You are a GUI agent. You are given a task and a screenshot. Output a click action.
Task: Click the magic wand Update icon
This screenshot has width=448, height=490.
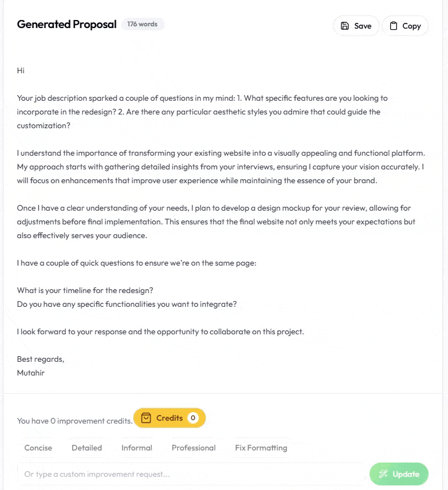pyautogui.click(x=383, y=474)
